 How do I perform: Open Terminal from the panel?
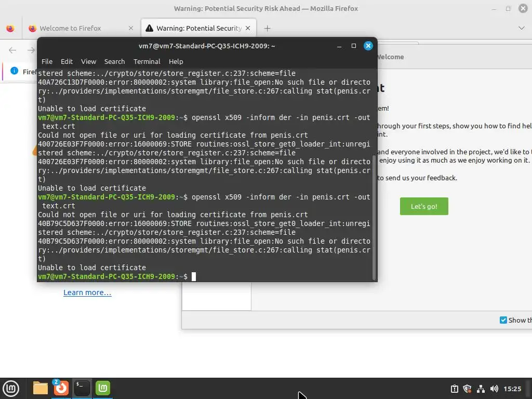click(82, 388)
